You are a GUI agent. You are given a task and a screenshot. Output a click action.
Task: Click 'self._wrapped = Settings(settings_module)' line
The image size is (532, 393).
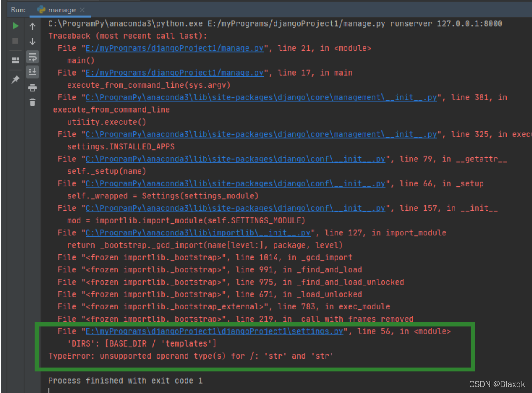click(163, 196)
